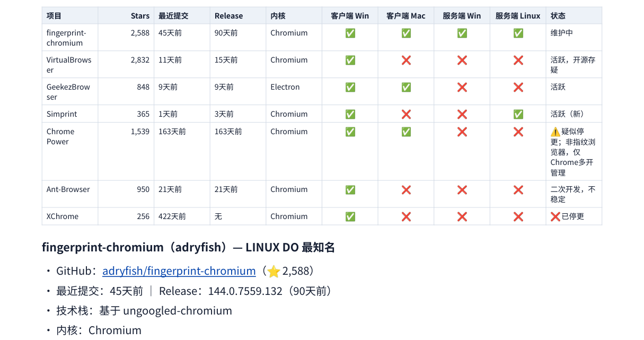
Task: Click the 状态 column header
Action: point(558,16)
